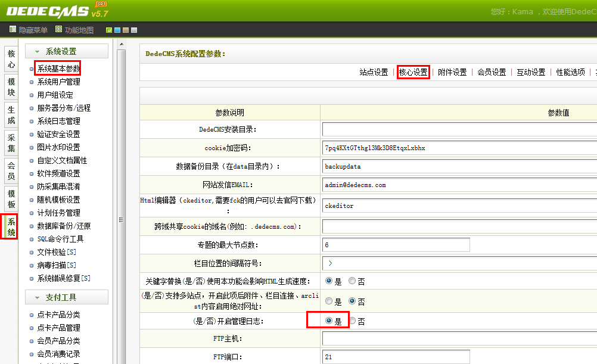Click the DedeCMS安装目录 input field

click(x=459, y=129)
